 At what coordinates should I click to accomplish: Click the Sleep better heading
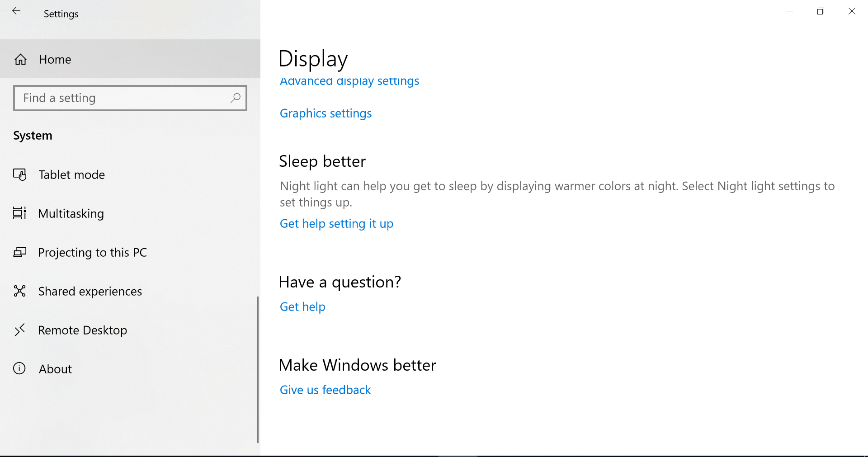322,161
